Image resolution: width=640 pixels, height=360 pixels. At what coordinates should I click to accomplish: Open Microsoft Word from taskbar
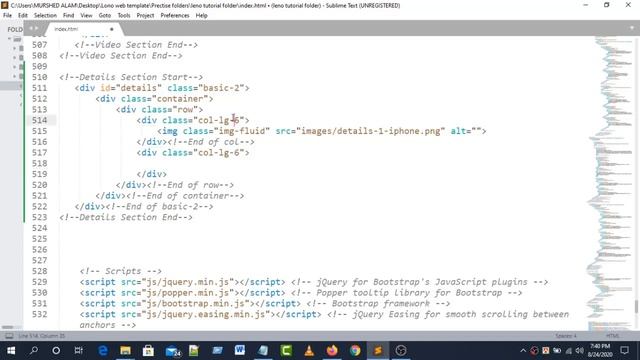[x=240, y=351]
